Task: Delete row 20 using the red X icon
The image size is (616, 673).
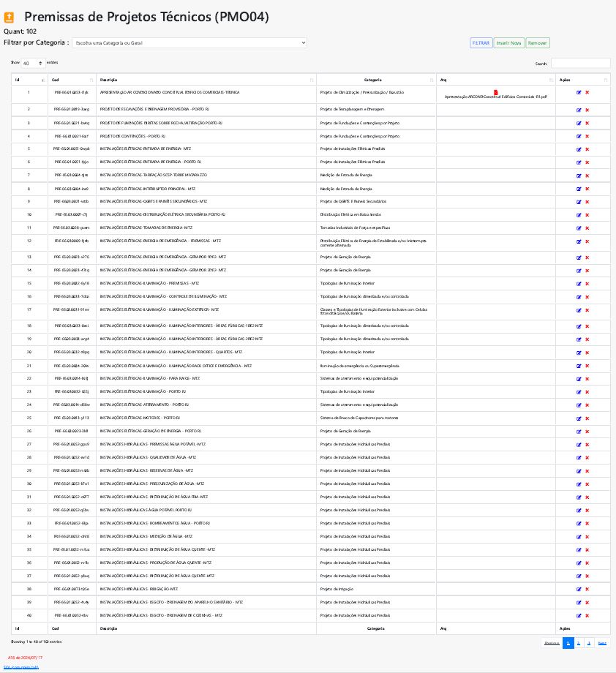Action: pos(587,352)
